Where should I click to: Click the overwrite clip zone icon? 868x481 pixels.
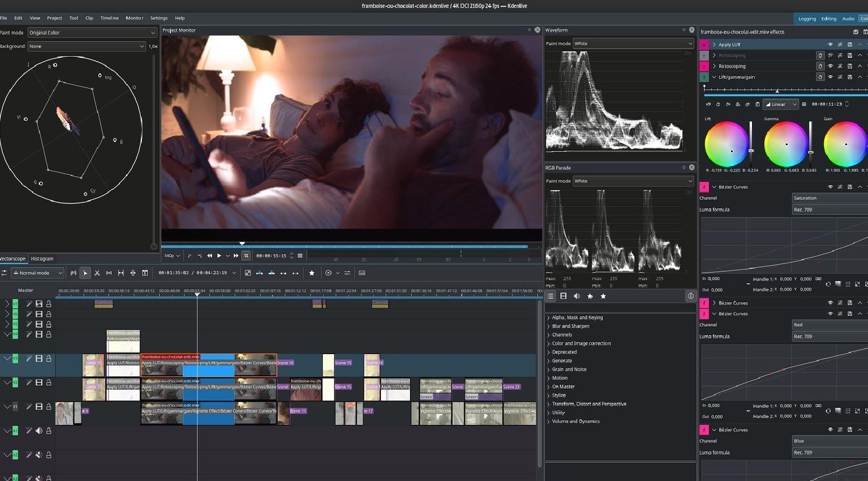pyautogui.click(x=271, y=273)
